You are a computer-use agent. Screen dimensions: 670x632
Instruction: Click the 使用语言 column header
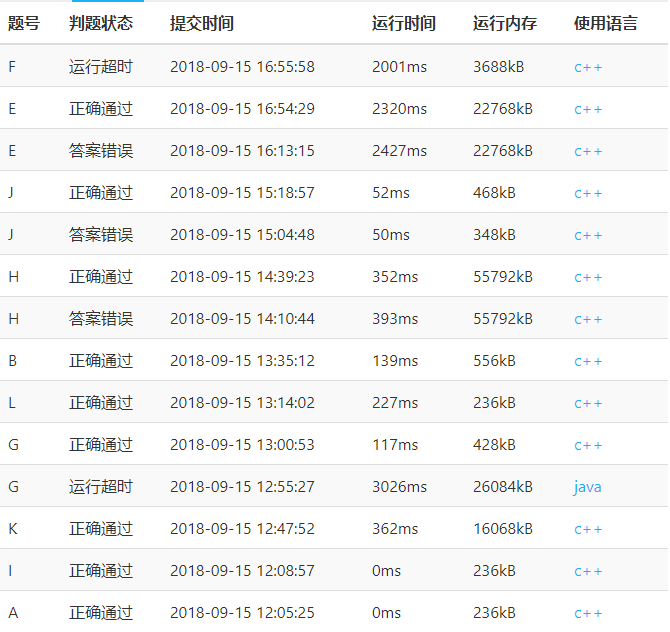(605, 23)
